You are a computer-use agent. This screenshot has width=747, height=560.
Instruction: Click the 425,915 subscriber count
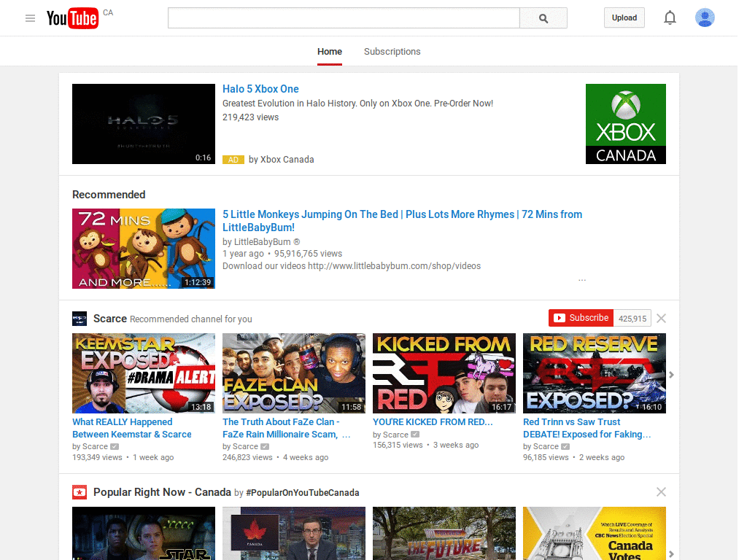coord(632,319)
